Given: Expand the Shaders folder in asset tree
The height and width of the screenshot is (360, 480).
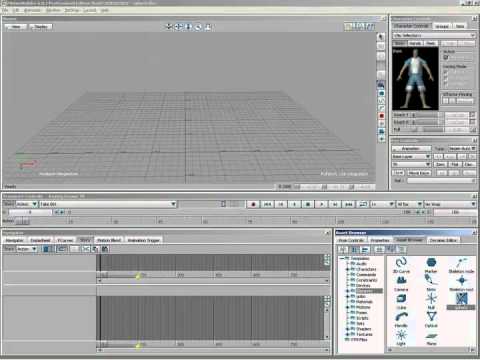Looking at the screenshot, I should tap(347, 329).
